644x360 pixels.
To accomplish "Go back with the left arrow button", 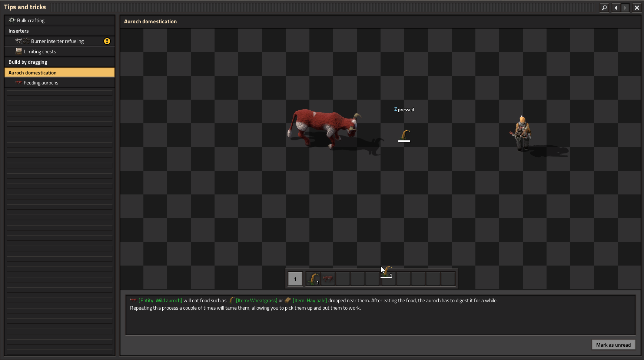I will click(x=616, y=7).
